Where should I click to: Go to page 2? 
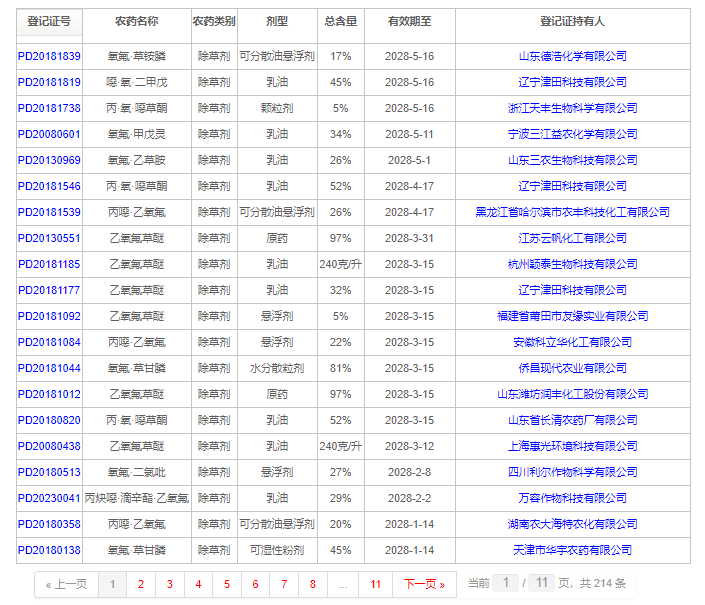coord(141,584)
